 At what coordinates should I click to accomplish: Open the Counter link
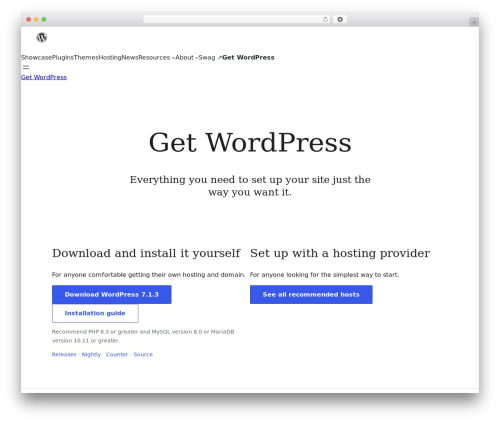pyautogui.click(x=117, y=354)
